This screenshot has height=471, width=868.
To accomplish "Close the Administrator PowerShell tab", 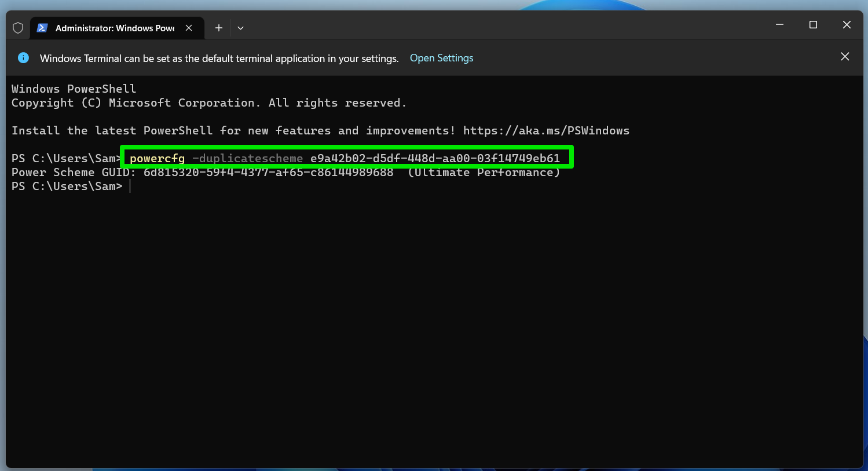I will [189, 28].
